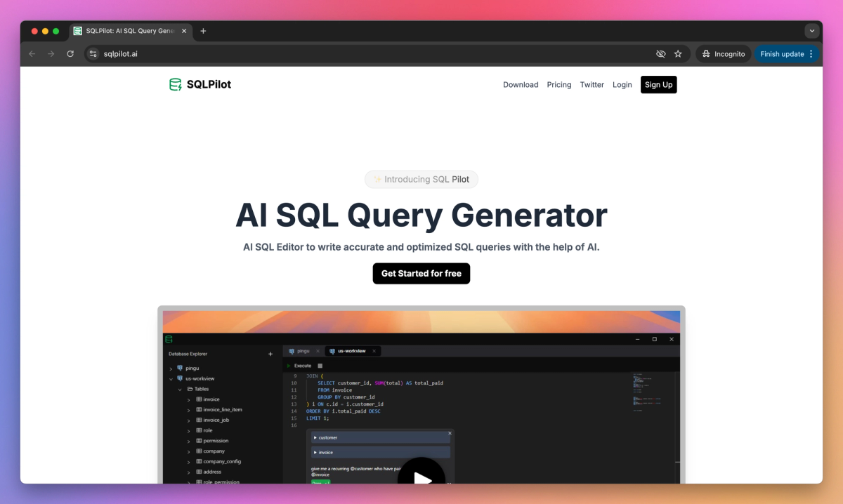
Task: Expand the invoice disclosure in AI popup
Action: pos(315,452)
